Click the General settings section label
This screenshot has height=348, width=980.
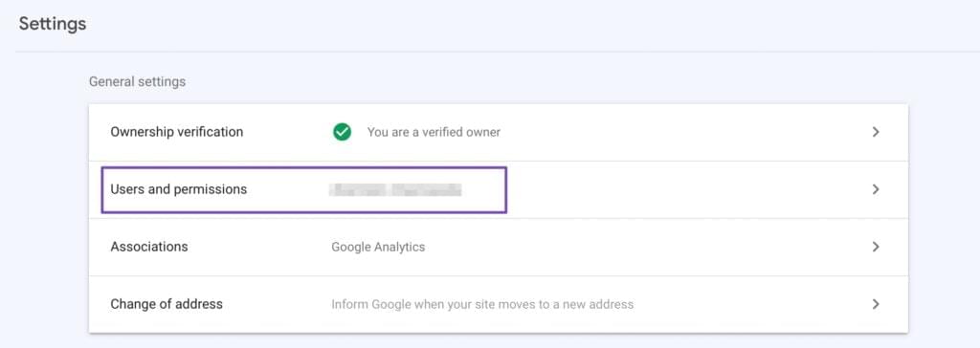point(138,82)
